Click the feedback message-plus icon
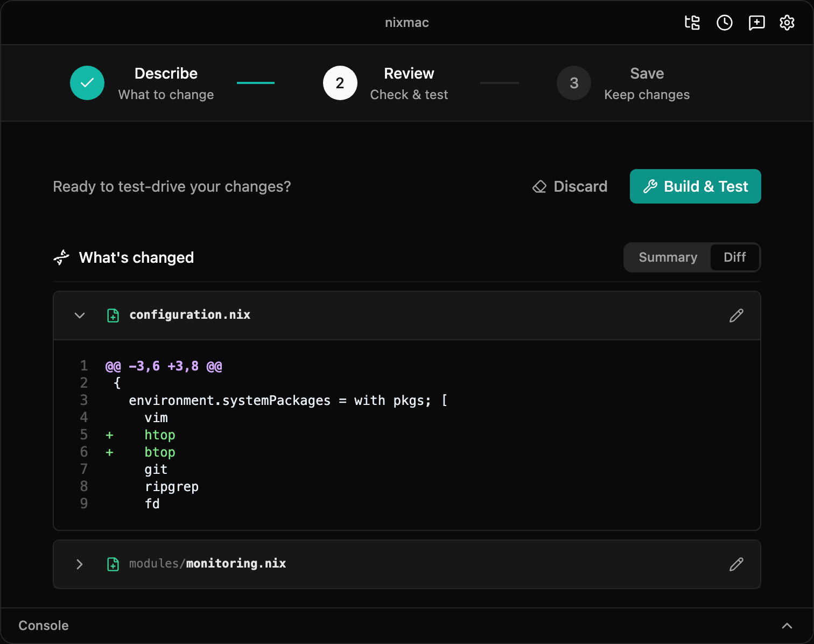 click(757, 23)
